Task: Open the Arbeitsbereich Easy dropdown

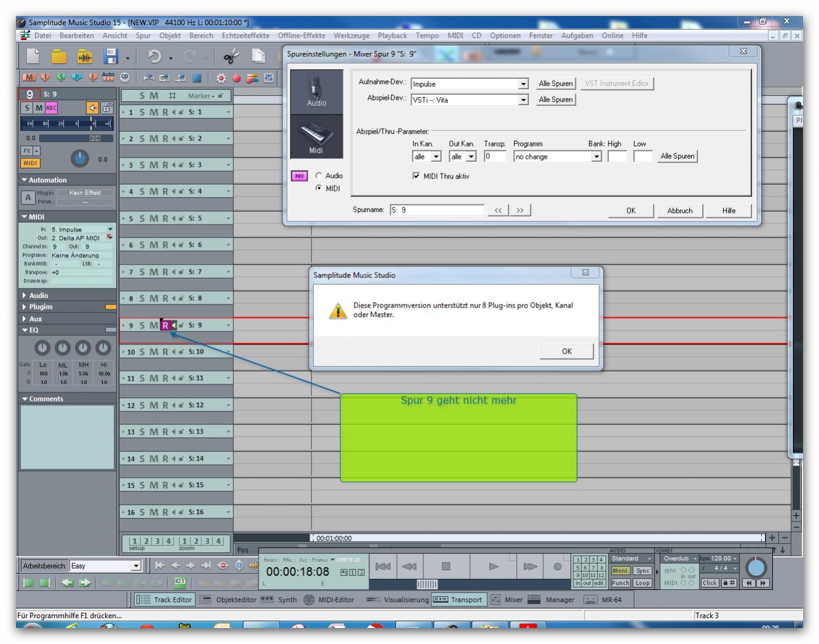Action: click(137, 566)
